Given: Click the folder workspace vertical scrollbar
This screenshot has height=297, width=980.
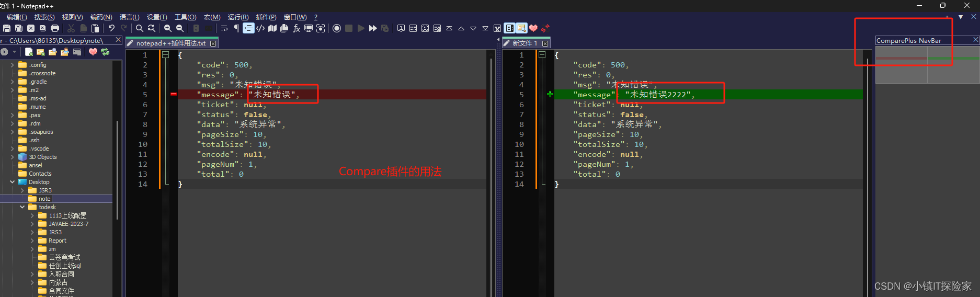Looking at the screenshot, I should point(118,170).
